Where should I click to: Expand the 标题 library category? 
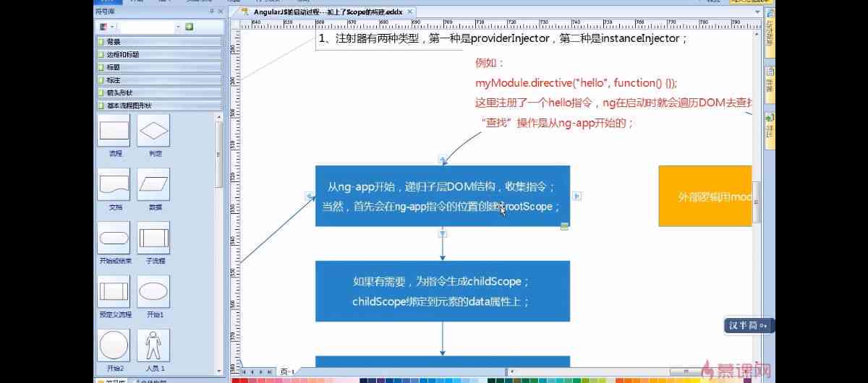click(159, 67)
